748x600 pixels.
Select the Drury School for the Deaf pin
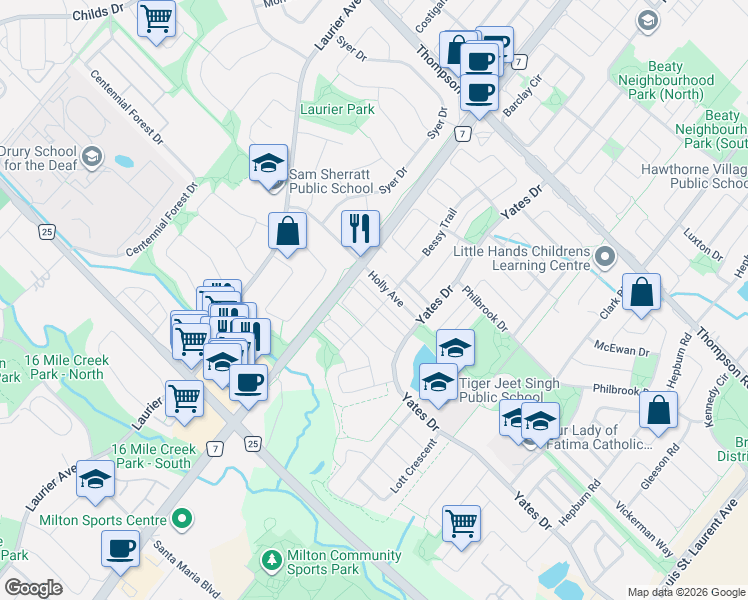tap(92, 157)
